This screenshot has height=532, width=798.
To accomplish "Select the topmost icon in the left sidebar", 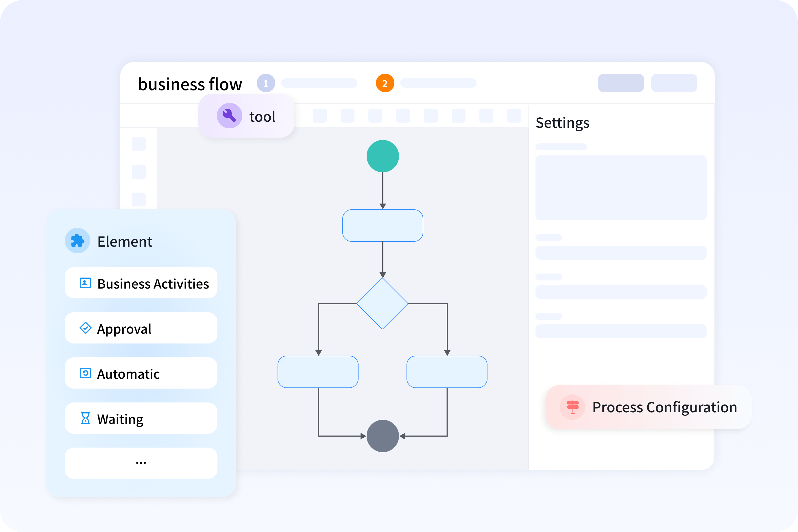I will [138, 143].
